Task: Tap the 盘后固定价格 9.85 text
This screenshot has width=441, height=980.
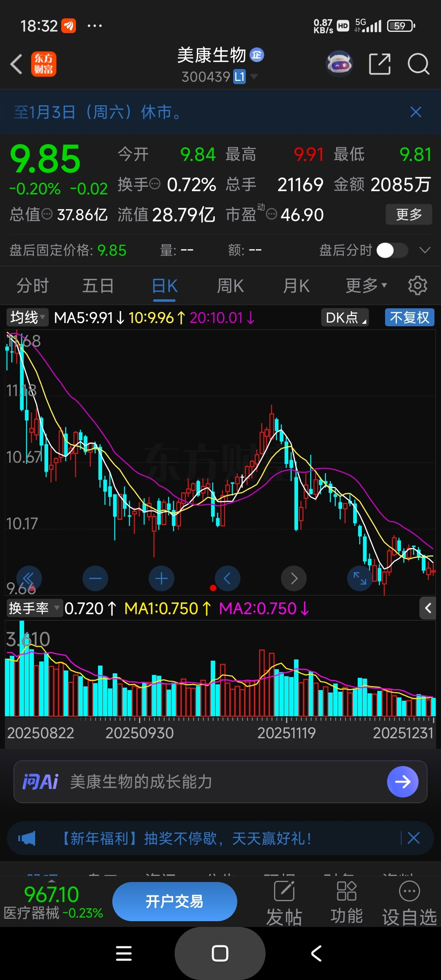Action: coord(68,250)
